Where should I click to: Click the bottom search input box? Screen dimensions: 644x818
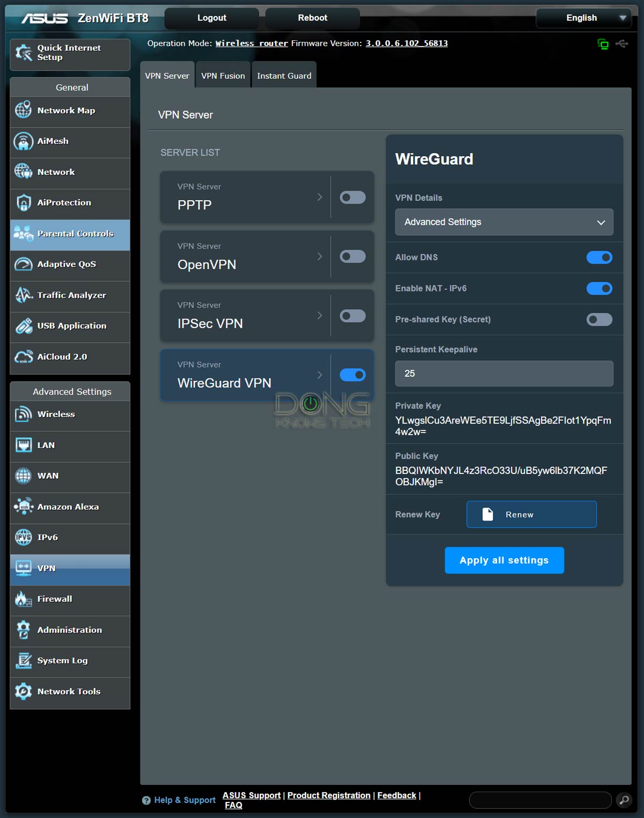[x=540, y=800]
